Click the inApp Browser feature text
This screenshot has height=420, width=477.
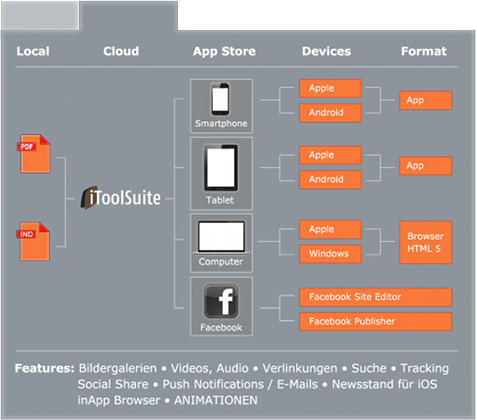119,400
